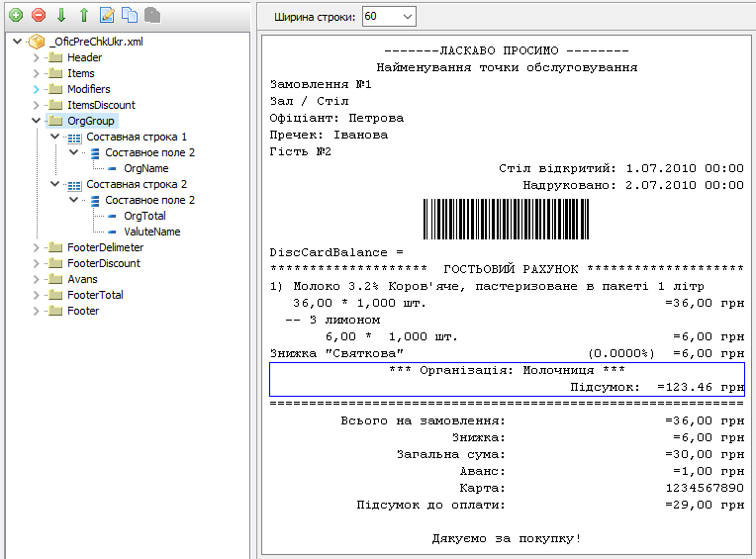Image resolution: width=756 pixels, height=559 pixels.
Task: Click the Знижка "Святкова" line
Action: point(507,354)
